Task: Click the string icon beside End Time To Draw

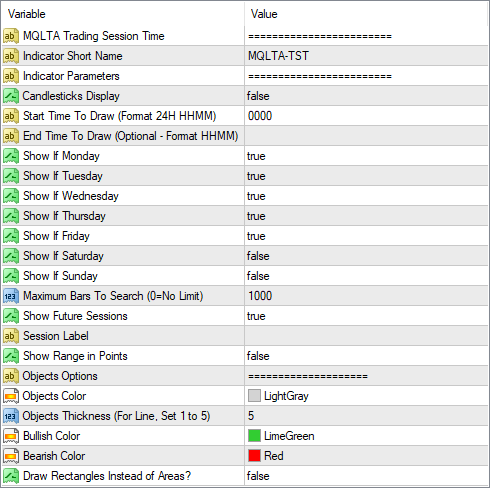Action: [x=11, y=136]
